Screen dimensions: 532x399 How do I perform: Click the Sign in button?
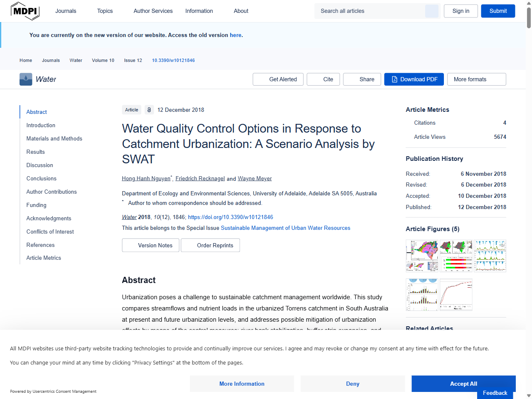tap(461, 11)
